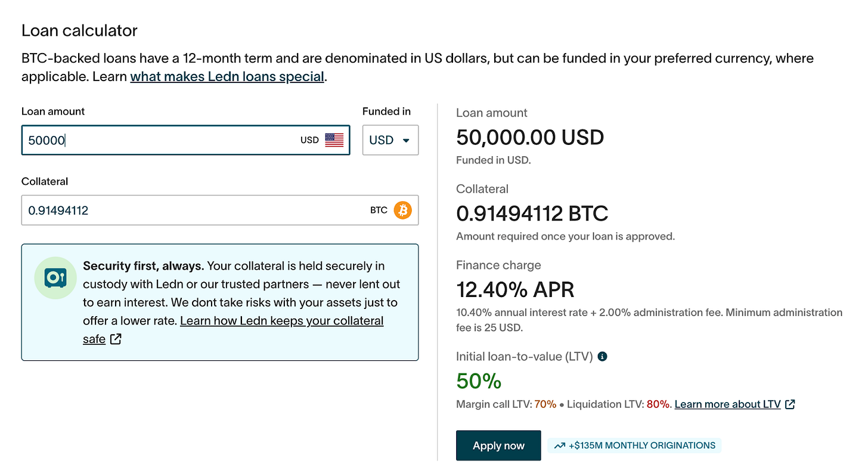Click the USD currency label in loan amount field
This screenshot has width=868, height=476.
(x=309, y=140)
